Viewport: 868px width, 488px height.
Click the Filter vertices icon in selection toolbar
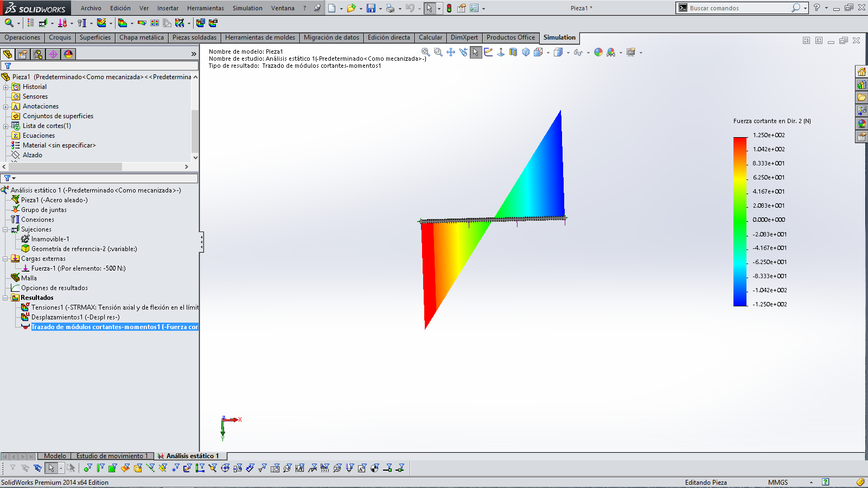point(87,468)
